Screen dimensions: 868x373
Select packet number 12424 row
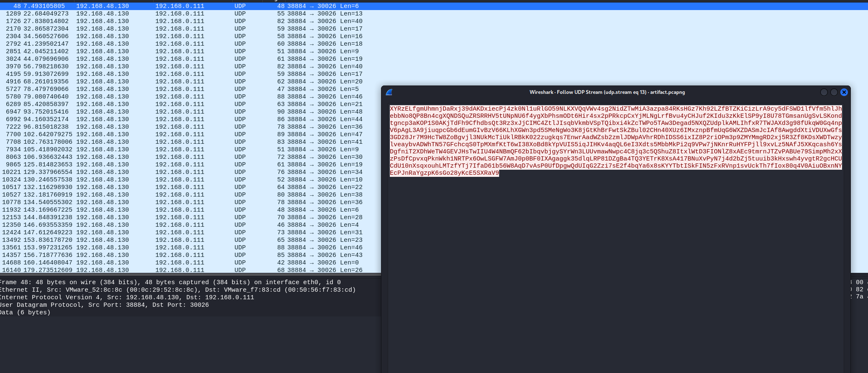tap(191, 233)
